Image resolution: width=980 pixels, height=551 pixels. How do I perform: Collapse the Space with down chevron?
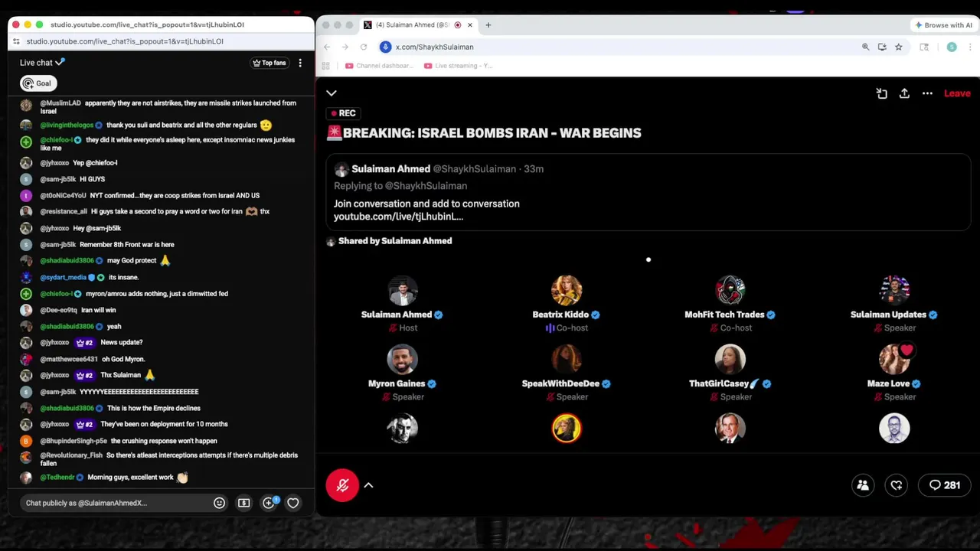pyautogui.click(x=332, y=93)
